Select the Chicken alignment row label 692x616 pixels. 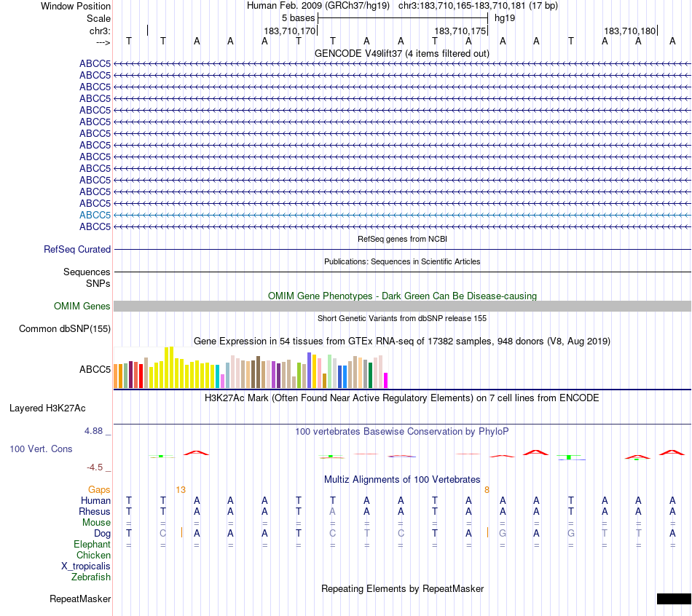tap(93, 555)
